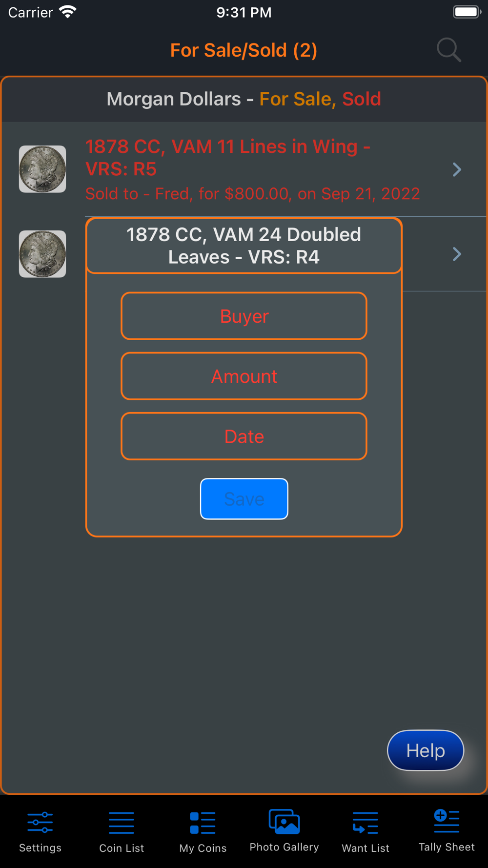The height and width of the screenshot is (868, 488).
Task: Expand the VAM 24 Doubled Leaves row chevron
Action: click(457, 254)
